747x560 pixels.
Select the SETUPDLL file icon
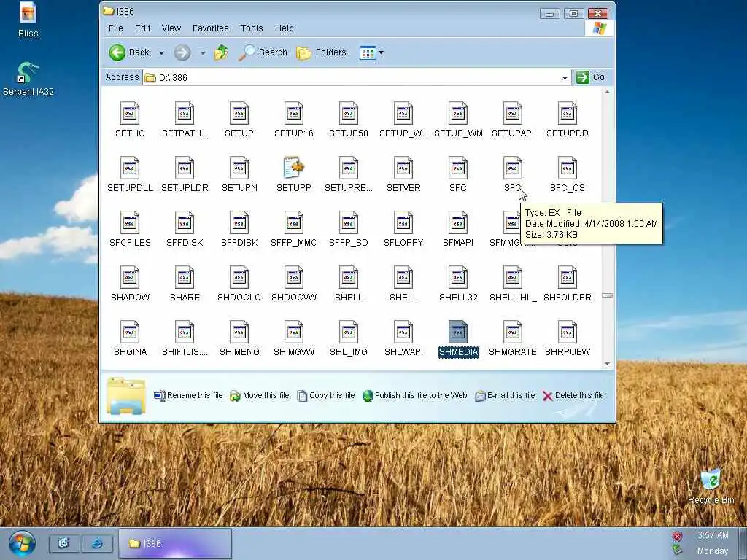click(x=130, y=168)
